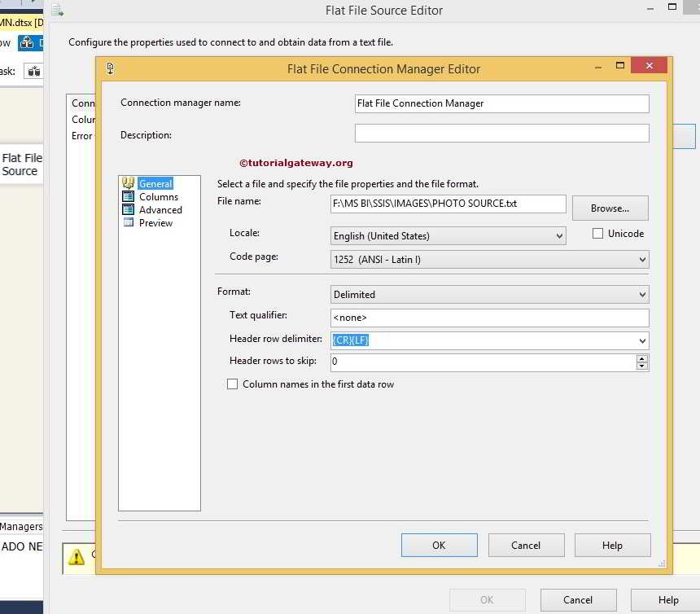Select the ADO NET connection manager
The height and width of the screenshot is (614, 700).
[20, 548]
